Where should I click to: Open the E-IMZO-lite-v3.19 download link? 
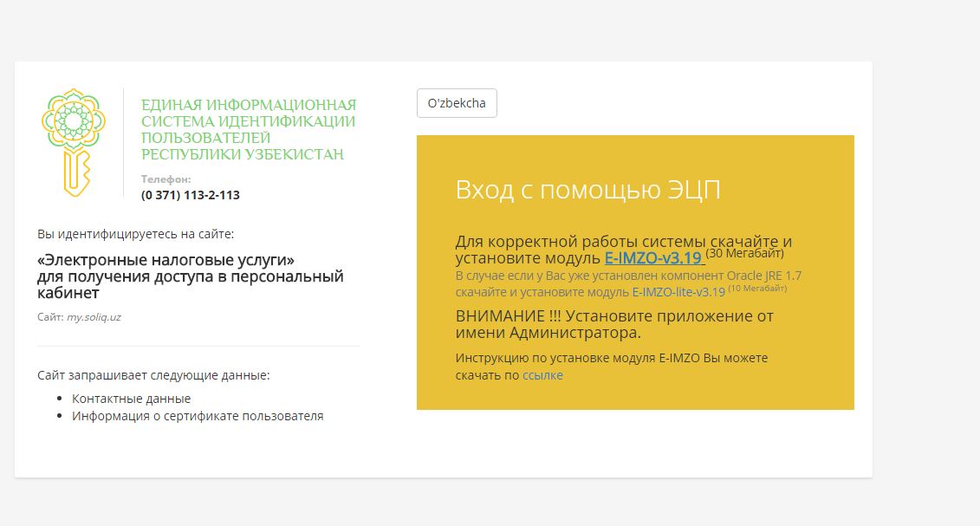coord(678,292)
